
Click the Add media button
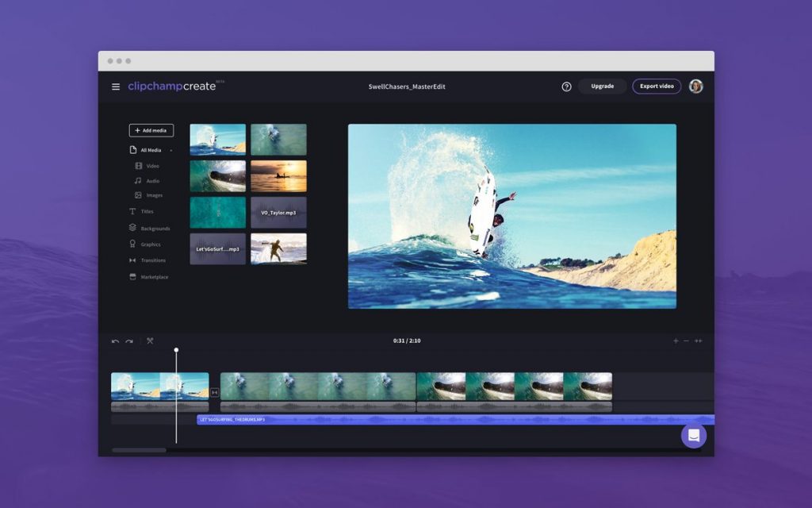pos(151,130)
